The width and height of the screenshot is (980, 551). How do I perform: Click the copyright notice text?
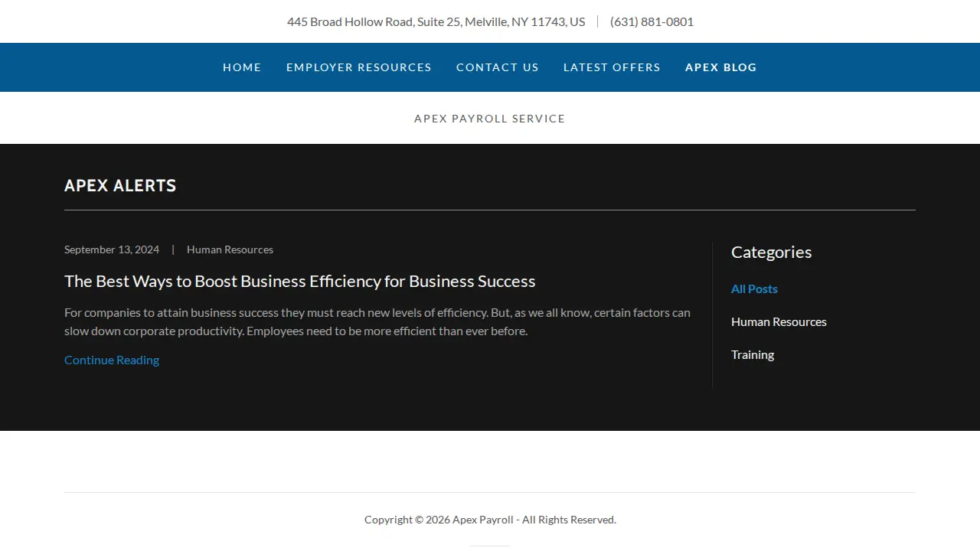(490, 520)
